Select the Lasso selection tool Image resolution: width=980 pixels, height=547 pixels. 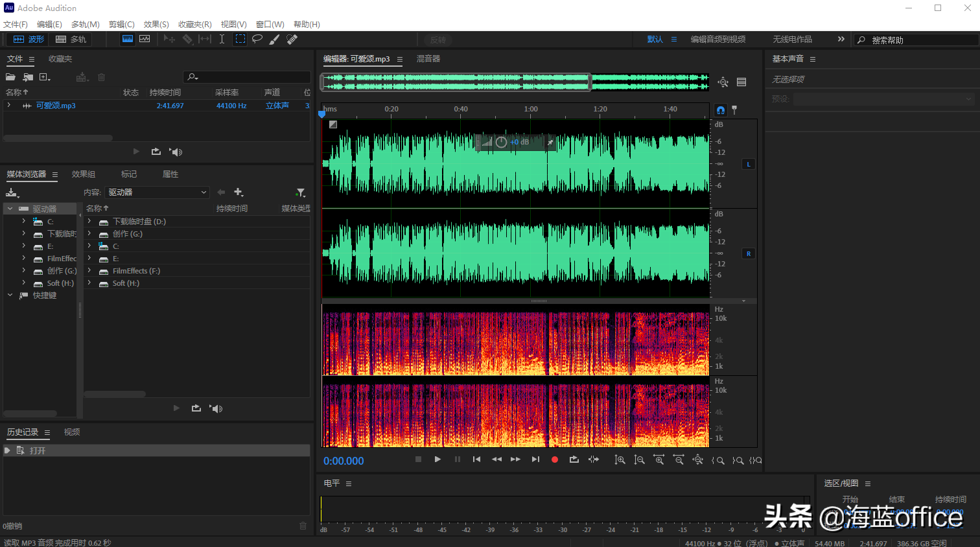pos(257,39)
